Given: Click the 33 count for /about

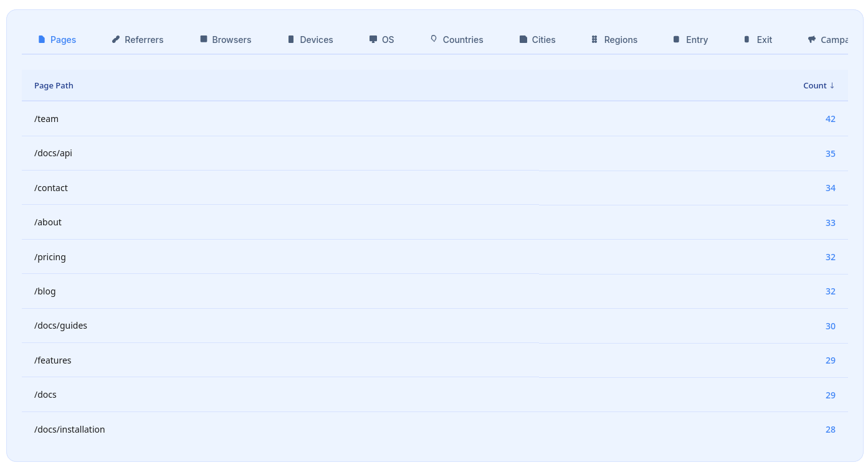Looking at the screenshot, I should click(830, 222).
